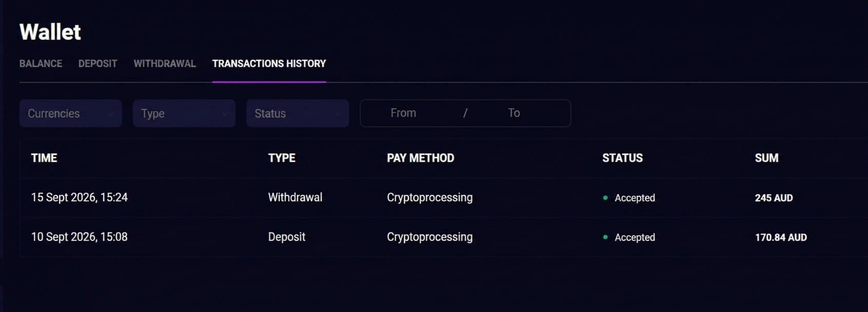Screen dimensions: 868x312
Task: Click the Deposit type cell
Action: (x=287, y=237)
